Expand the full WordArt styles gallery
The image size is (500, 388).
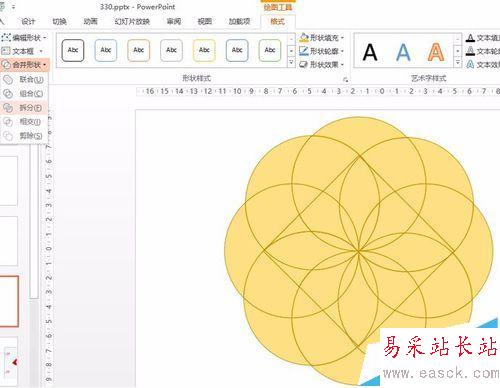[458, 62]
